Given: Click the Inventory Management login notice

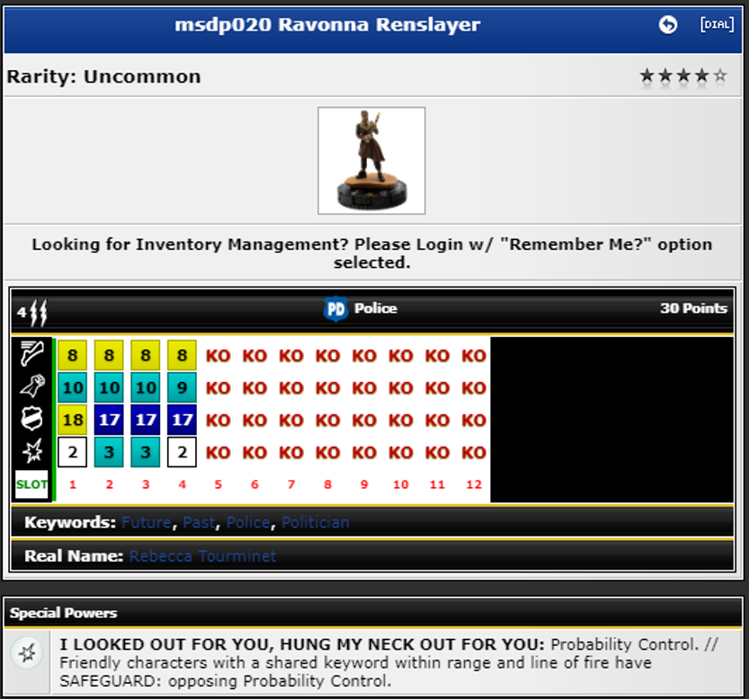Looking at the screenshot, I should pyautogui.click(x=371, y=253).
